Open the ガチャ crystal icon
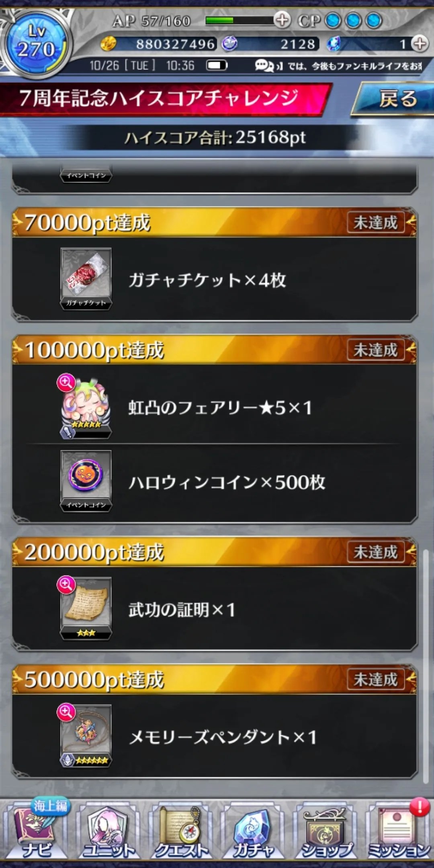 pos(253,830)
